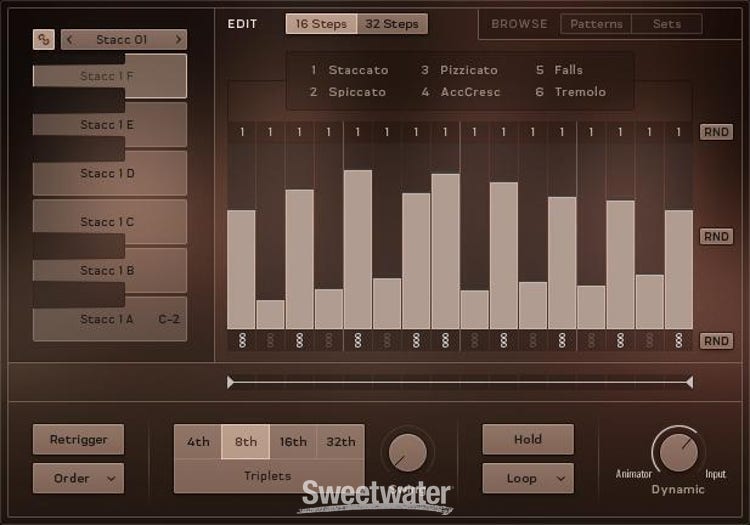Go to previous pattern with left arrow
The image size is (750, 525).
[70, 40]
